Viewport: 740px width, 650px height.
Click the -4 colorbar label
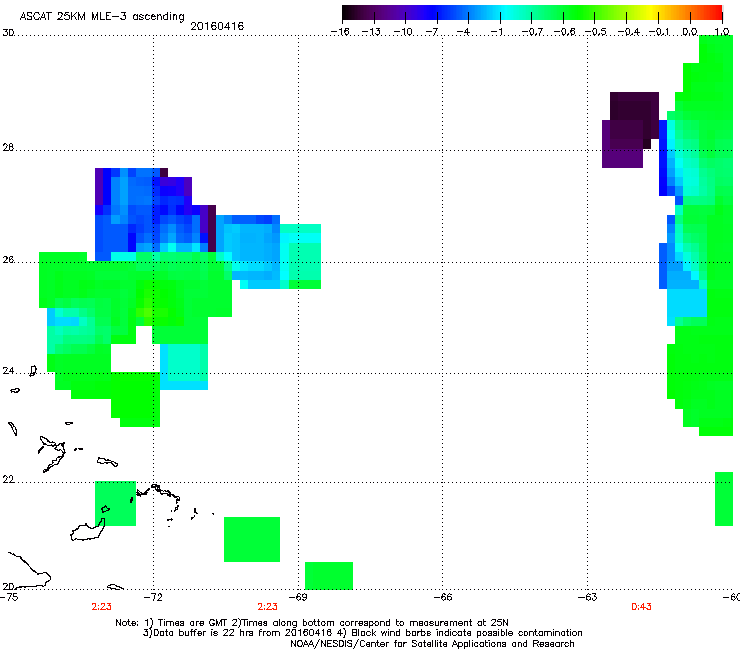463,32
